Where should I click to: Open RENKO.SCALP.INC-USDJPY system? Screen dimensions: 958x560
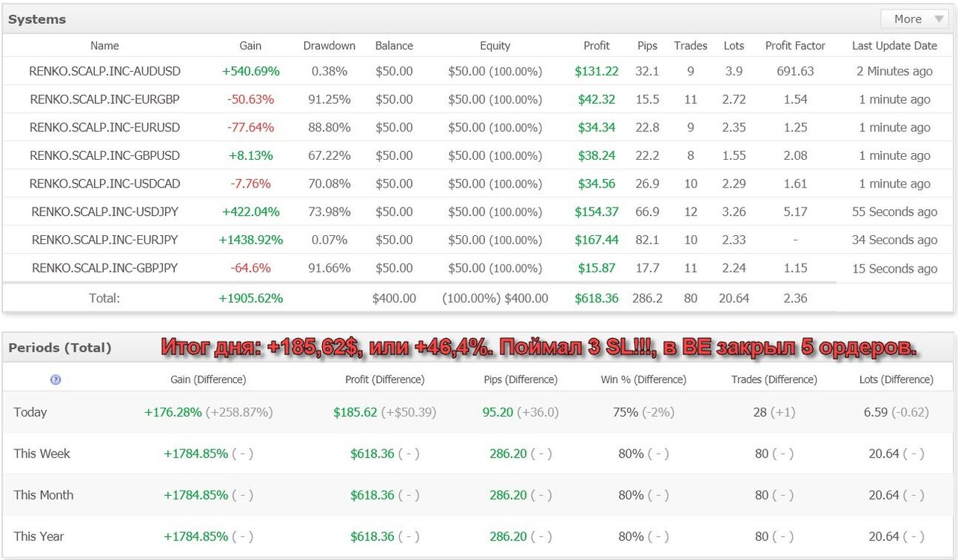105,212
